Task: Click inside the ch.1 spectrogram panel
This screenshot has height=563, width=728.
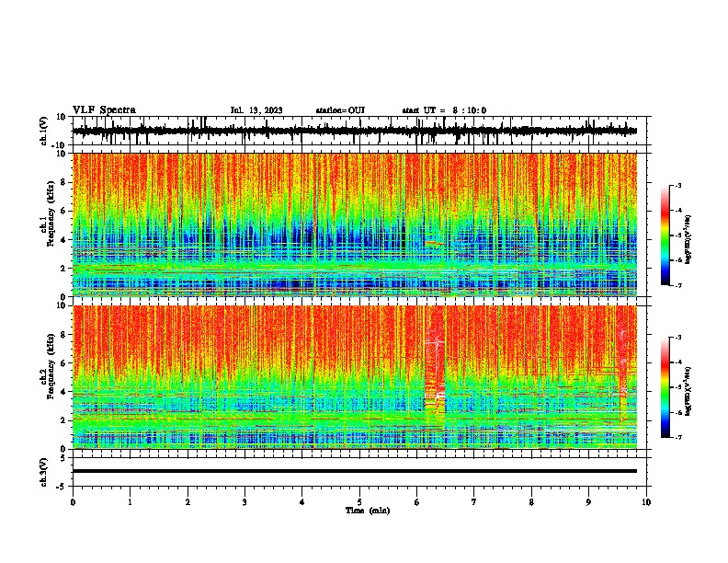Action: click(x=355, y=224)
